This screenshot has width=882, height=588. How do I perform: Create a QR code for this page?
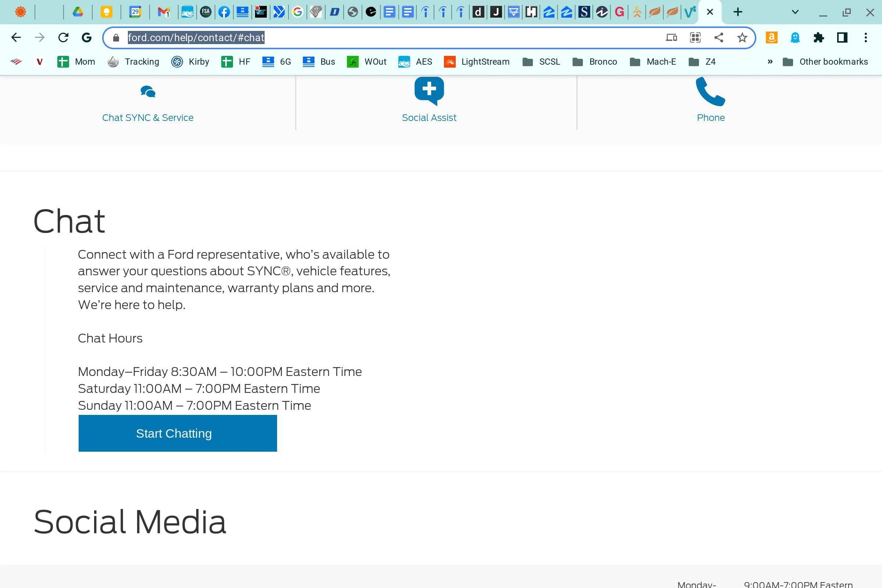tap(695, 37)
